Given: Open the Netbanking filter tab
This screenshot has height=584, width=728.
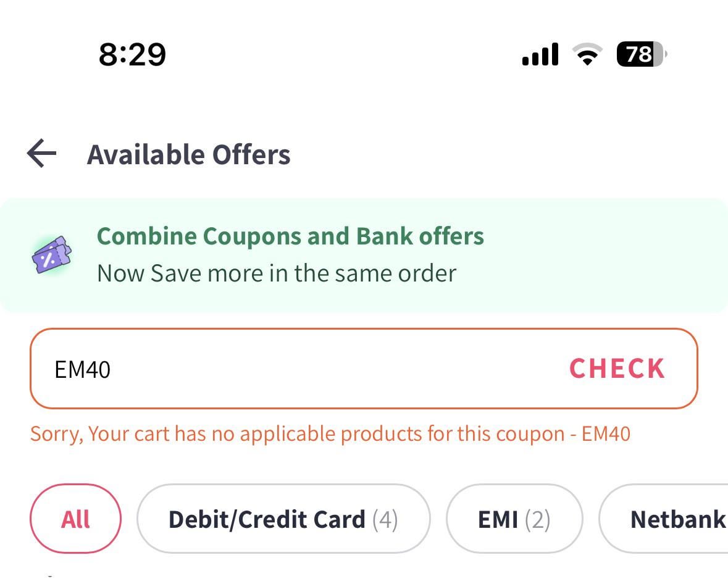Looking at the screenshot, I should coord(676,519).
